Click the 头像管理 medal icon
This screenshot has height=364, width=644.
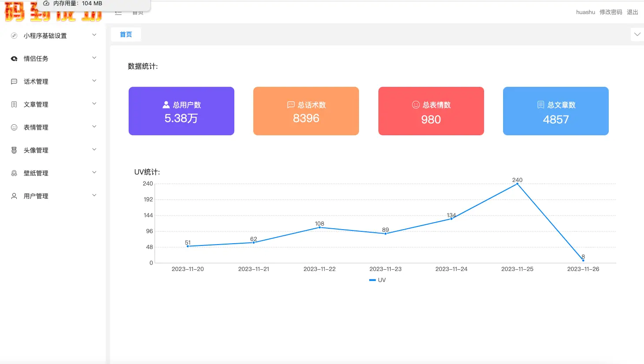coord(14,150)
